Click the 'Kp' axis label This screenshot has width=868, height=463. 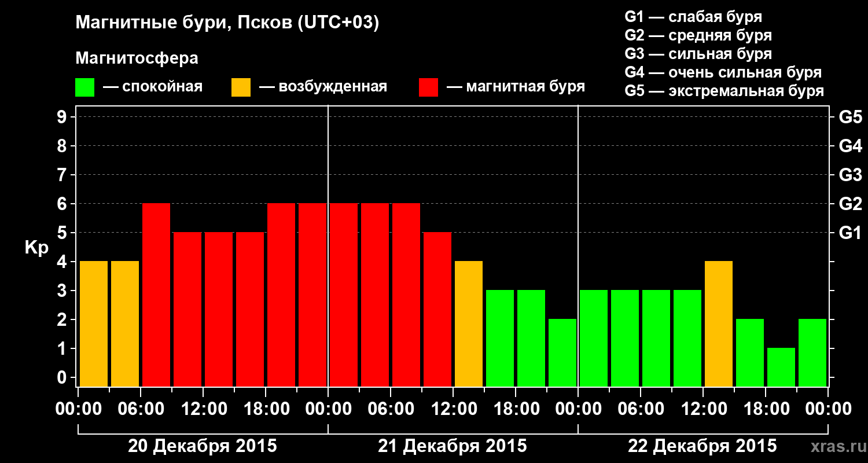[x=36, y=248]
